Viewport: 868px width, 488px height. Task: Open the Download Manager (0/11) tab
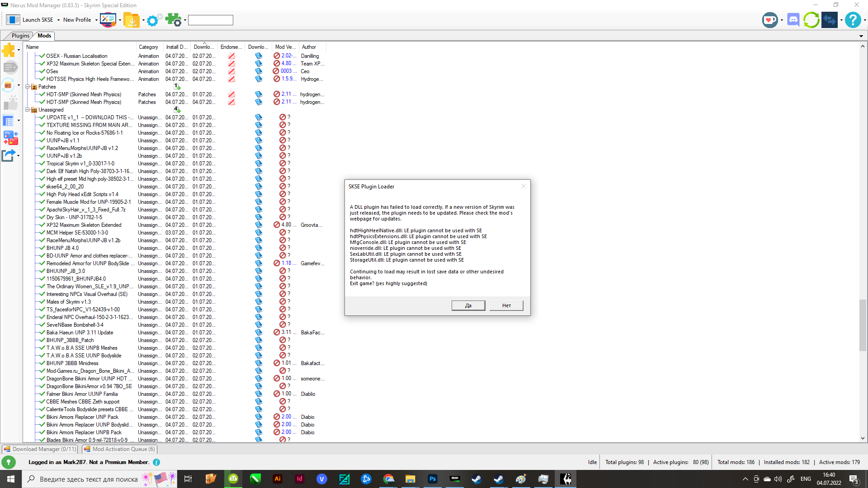coord(40,449)
